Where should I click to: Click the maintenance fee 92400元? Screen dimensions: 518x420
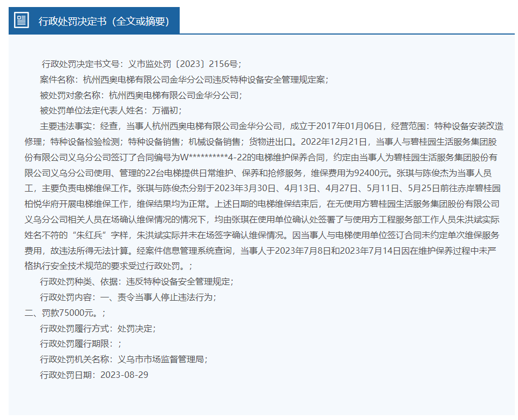click(371, 173)
